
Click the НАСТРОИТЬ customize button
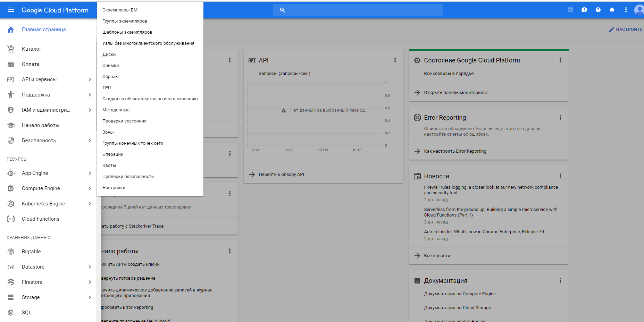626,29
